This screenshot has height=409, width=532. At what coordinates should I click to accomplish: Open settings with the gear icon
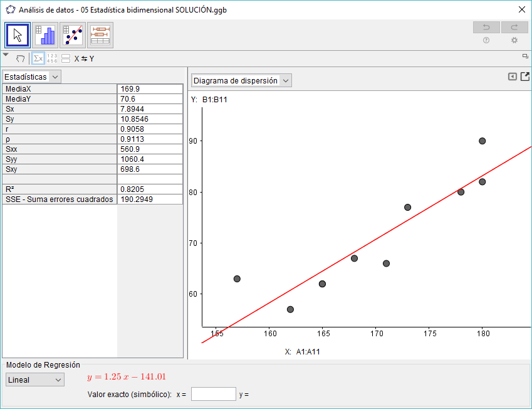(514, 40)
